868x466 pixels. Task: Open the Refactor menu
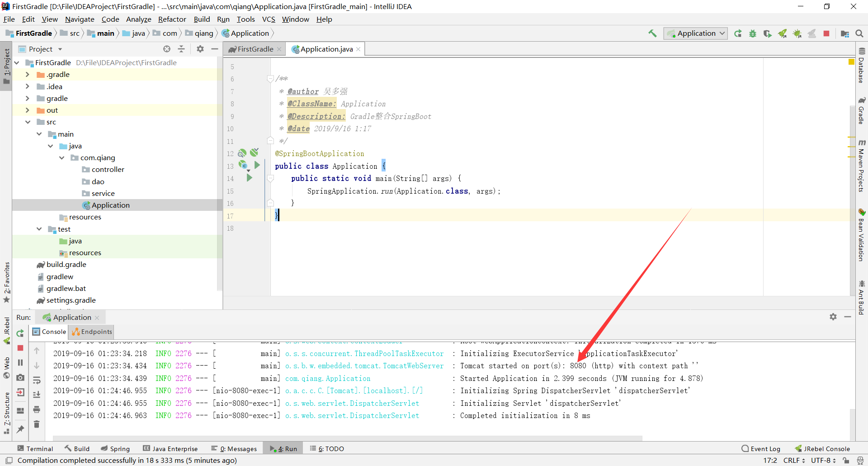coord(172,19)
